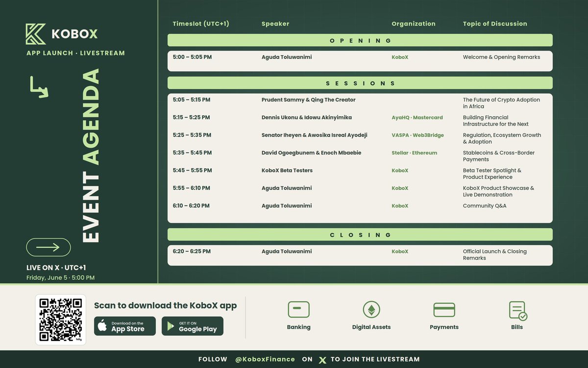Open the Get it on Google Play button
This screenshot has height=368, width=588.
[x=193, y=326]
